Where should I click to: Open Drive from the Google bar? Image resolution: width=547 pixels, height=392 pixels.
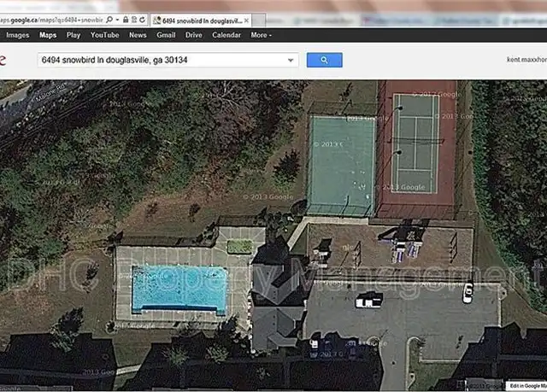click(194, 35)
